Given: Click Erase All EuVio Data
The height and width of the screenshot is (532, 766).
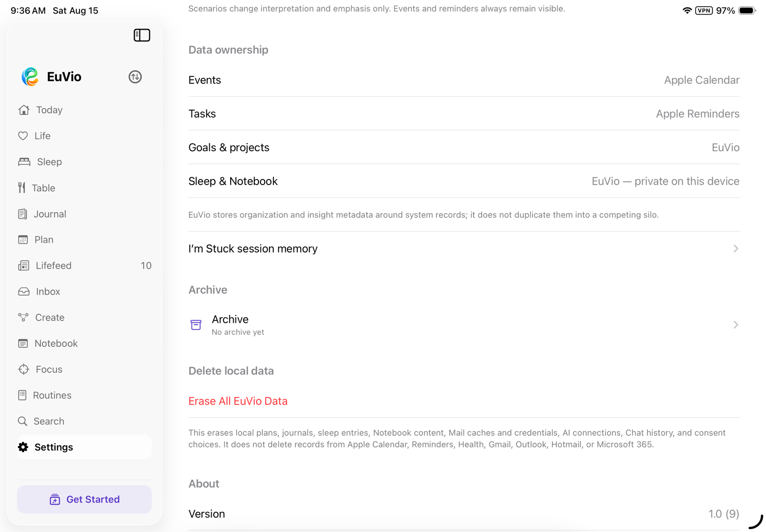Looking at the screenshot, I should pos(238,401).
